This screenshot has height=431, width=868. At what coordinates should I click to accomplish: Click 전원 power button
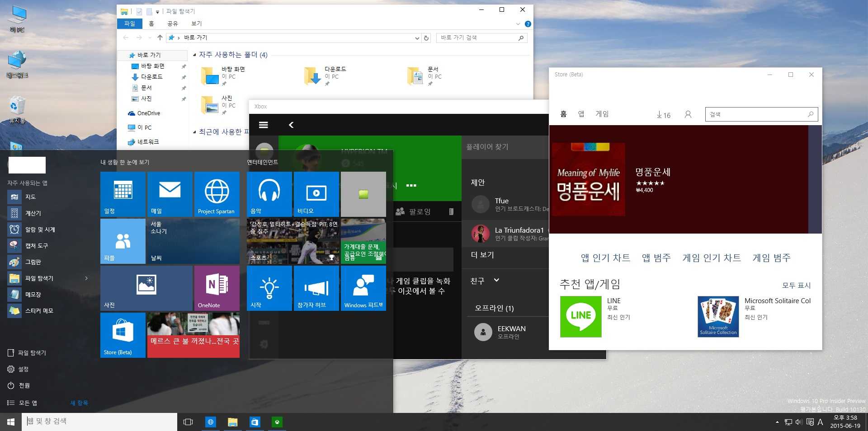coord(19,386)
